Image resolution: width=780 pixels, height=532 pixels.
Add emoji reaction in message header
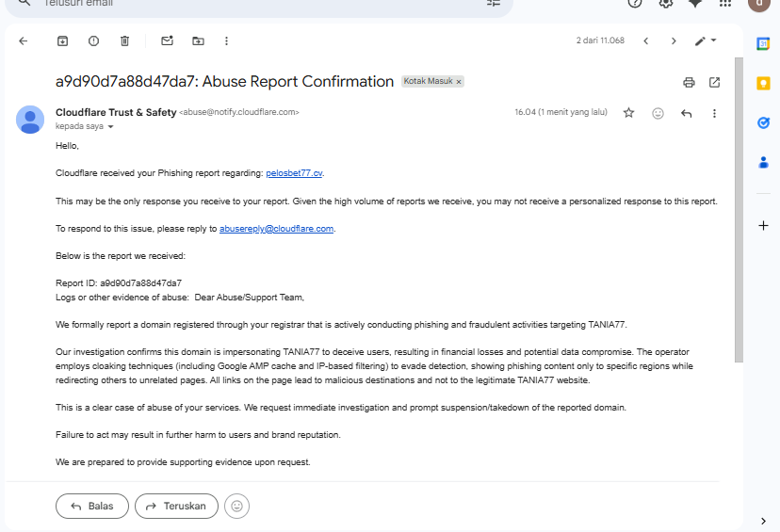(x=658, y=113)
